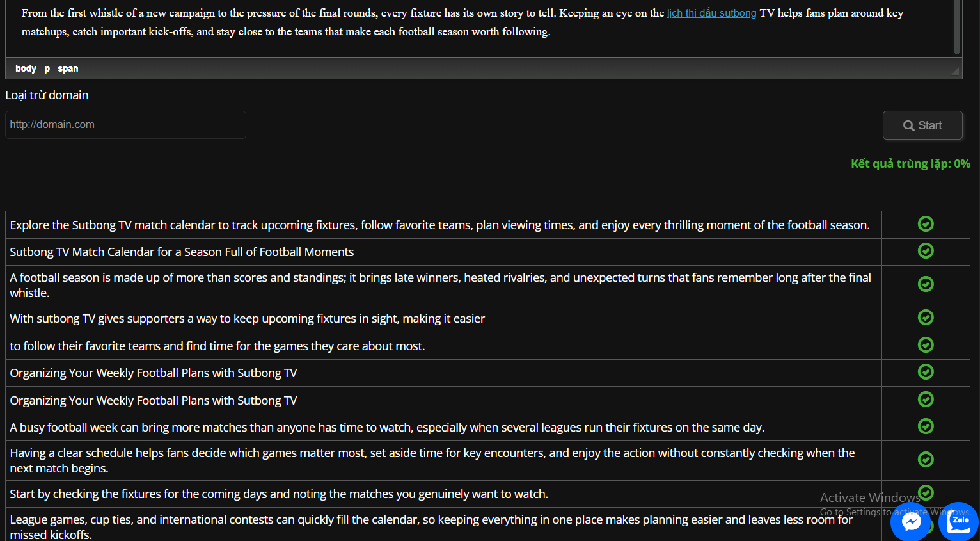This screenshot has height=541, width=980.
Task: Select the 'p' element path tag
Action: [x=47, y=69]
